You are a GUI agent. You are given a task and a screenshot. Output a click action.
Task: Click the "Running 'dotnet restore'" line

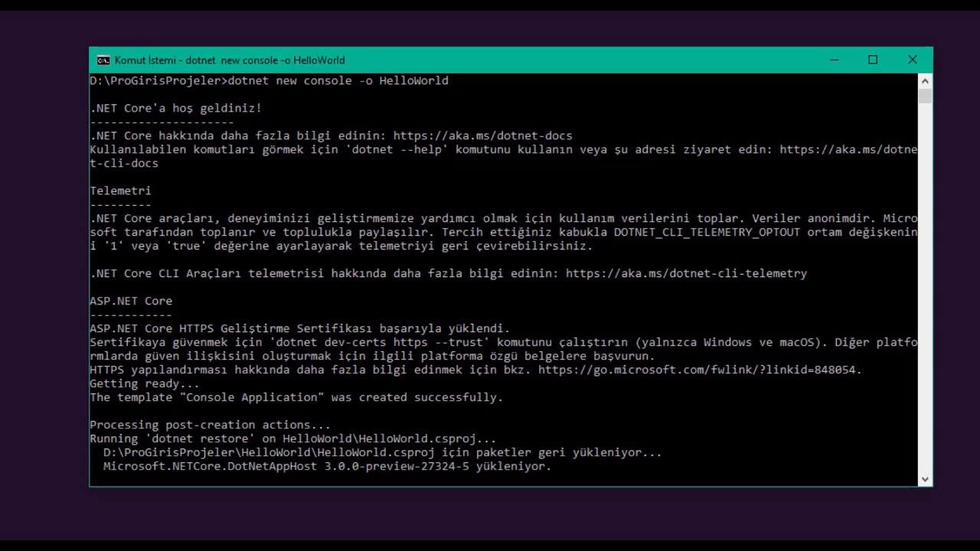(292, 439)
